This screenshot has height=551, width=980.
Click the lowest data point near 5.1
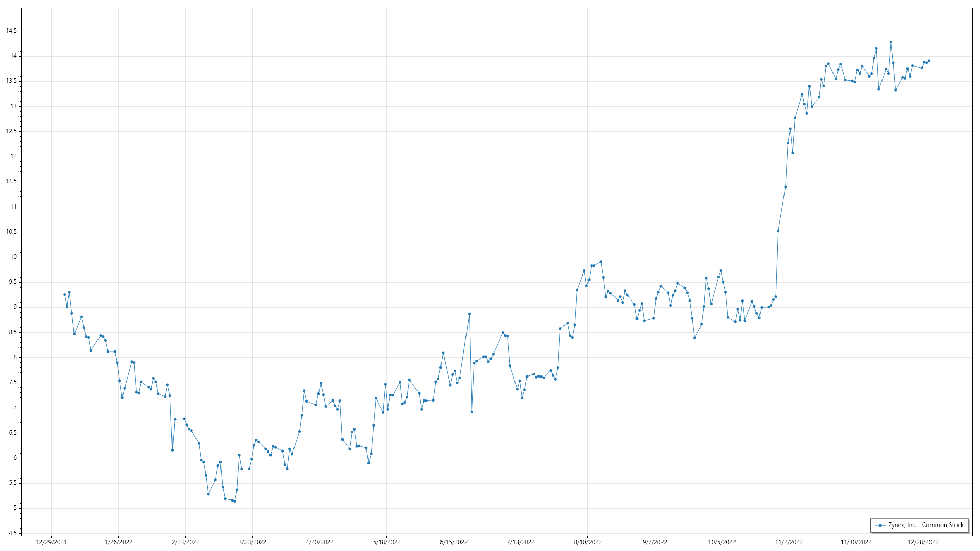(234, 502)
